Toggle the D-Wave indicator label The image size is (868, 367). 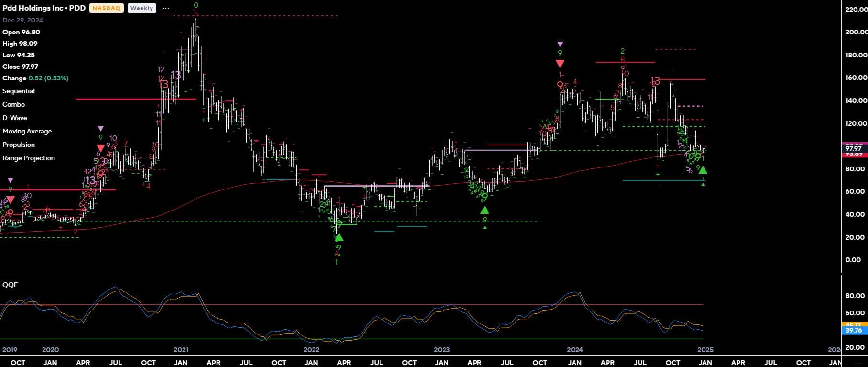(15, 118)
